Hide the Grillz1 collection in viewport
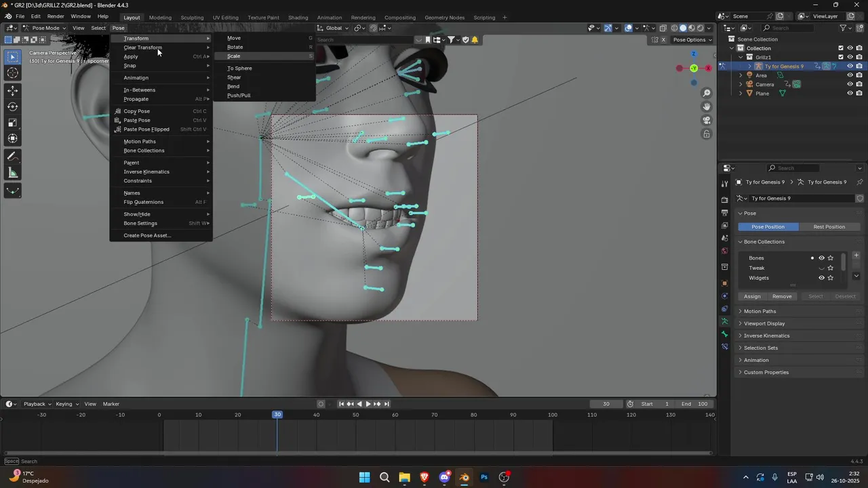This screenshot has width=868, height=488. tap(850, 57)
